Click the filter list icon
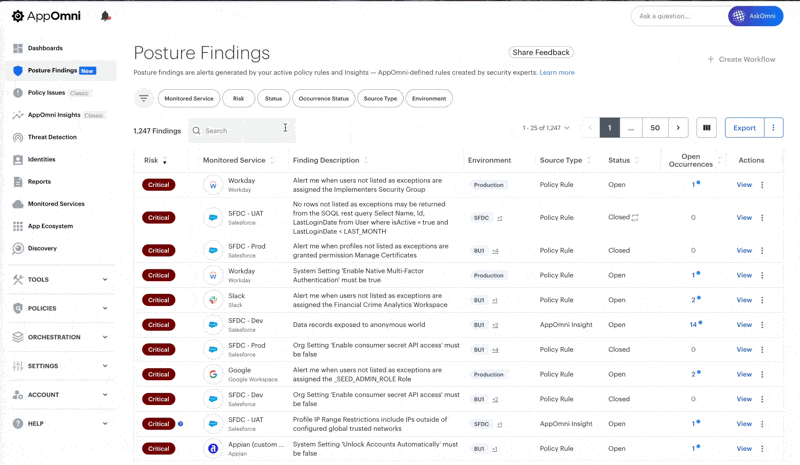This screenshot has width=800, height=465. coord(144,98)
